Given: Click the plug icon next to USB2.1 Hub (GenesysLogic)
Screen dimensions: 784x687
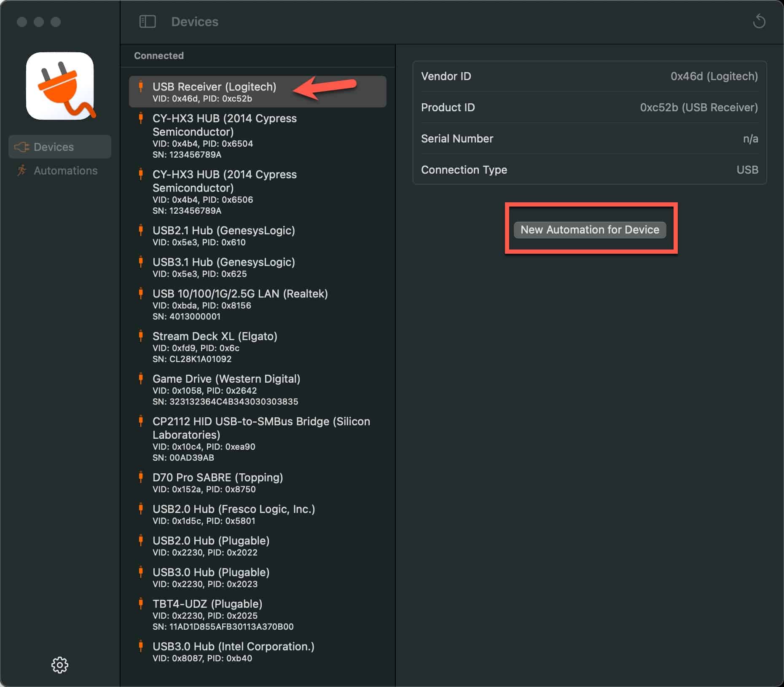Looking at the screenshot, I should (x=141, y=230).
